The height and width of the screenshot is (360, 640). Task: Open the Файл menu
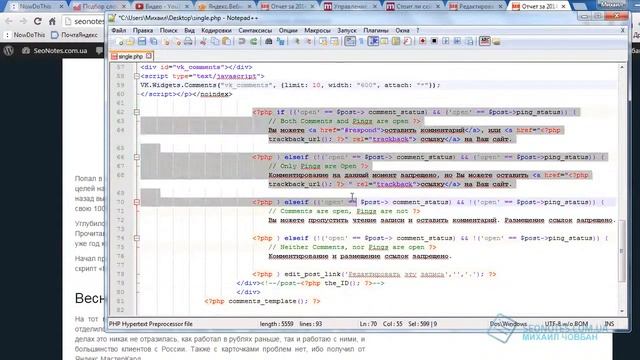[x=118, y=31]
